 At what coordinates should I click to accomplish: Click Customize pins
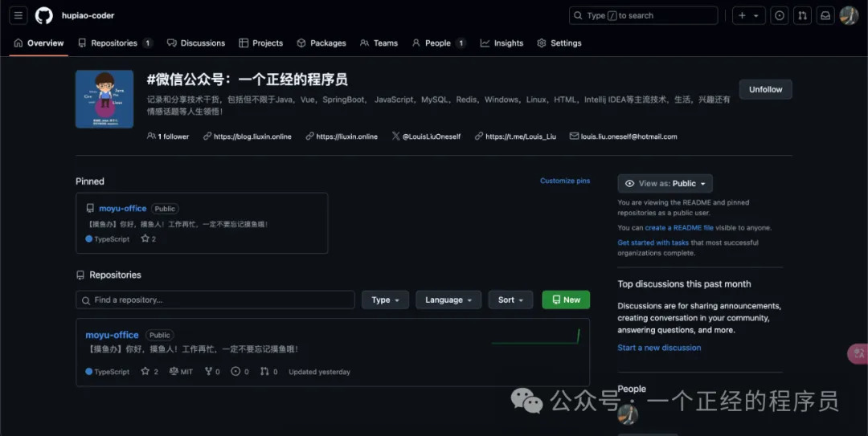[x=565, y=181]
